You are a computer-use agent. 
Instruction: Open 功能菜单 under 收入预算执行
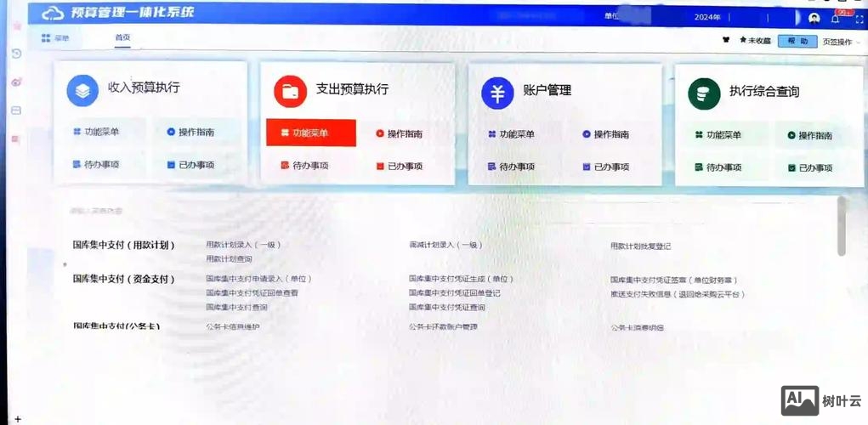tap(95, 132)
